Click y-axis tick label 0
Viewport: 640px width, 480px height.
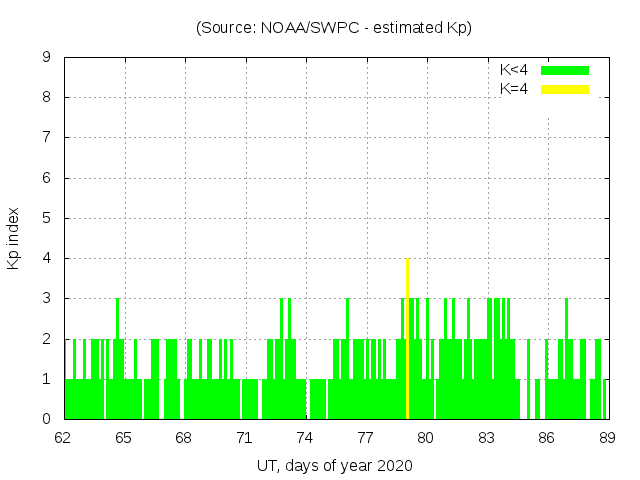click(46, 419)
